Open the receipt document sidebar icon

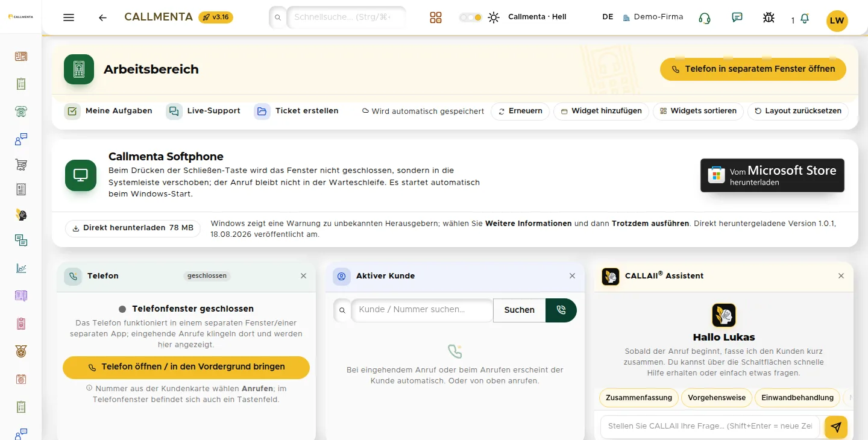click(21, 190)
